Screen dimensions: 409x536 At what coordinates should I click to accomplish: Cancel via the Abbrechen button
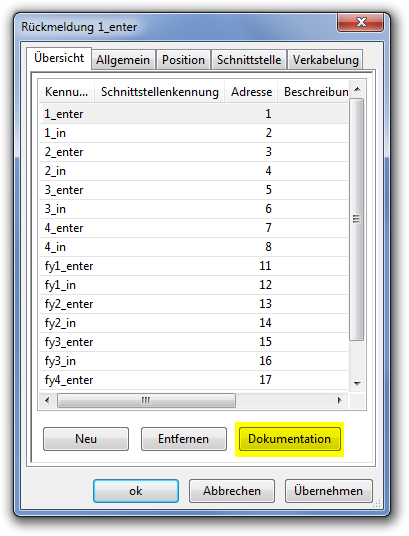[x=232, y=491]
